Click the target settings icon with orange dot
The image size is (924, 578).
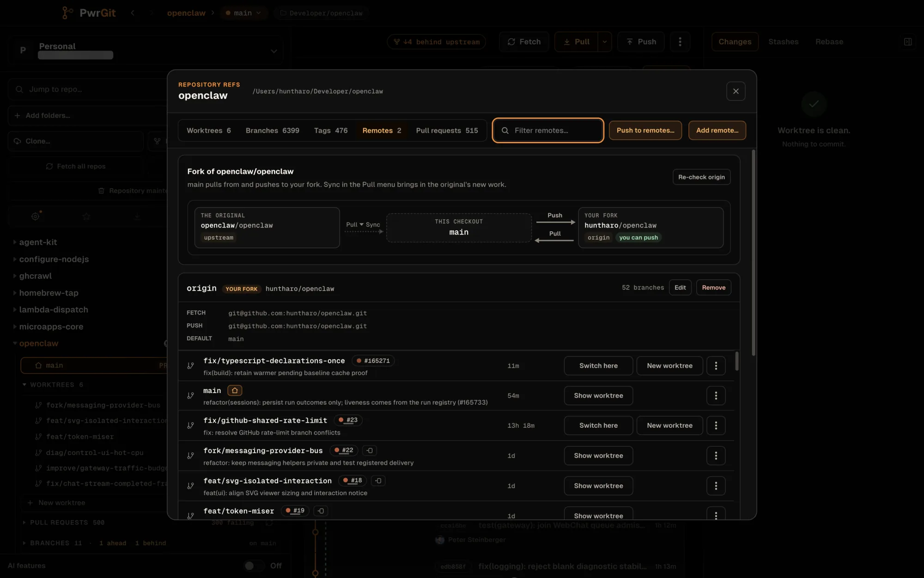[x=36, y=216]
